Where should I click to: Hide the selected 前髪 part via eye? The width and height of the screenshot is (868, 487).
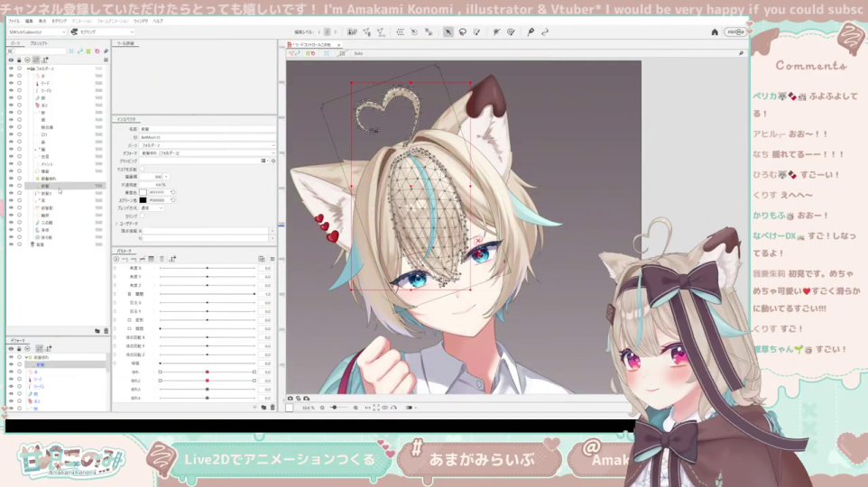tap(11, 186)
